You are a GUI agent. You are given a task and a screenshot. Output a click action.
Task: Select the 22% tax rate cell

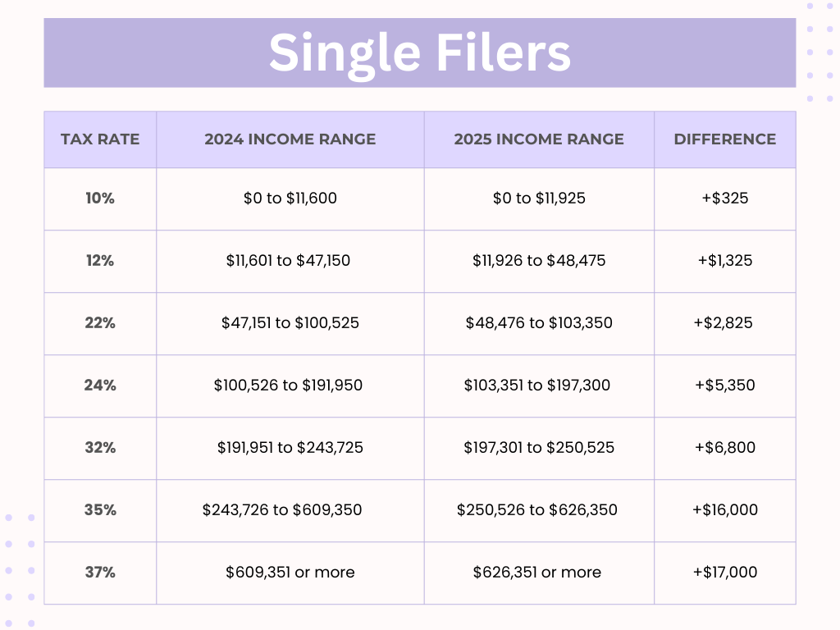[100, 323]
